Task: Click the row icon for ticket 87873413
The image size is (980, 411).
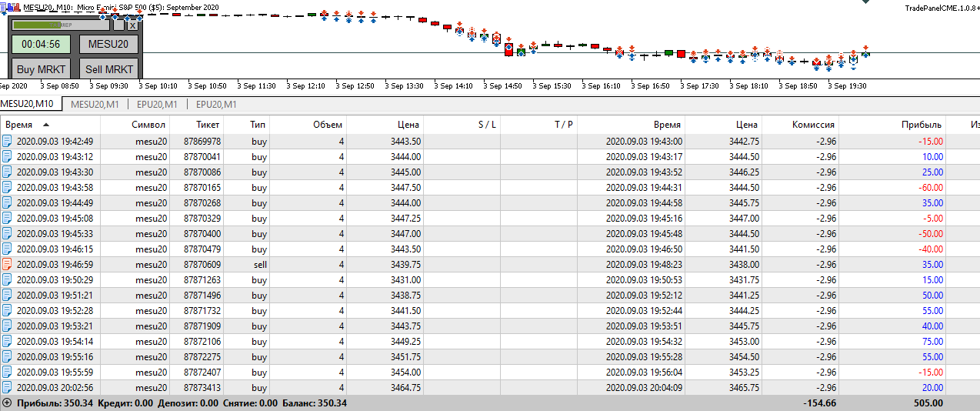Action: [x=7, y=387]
